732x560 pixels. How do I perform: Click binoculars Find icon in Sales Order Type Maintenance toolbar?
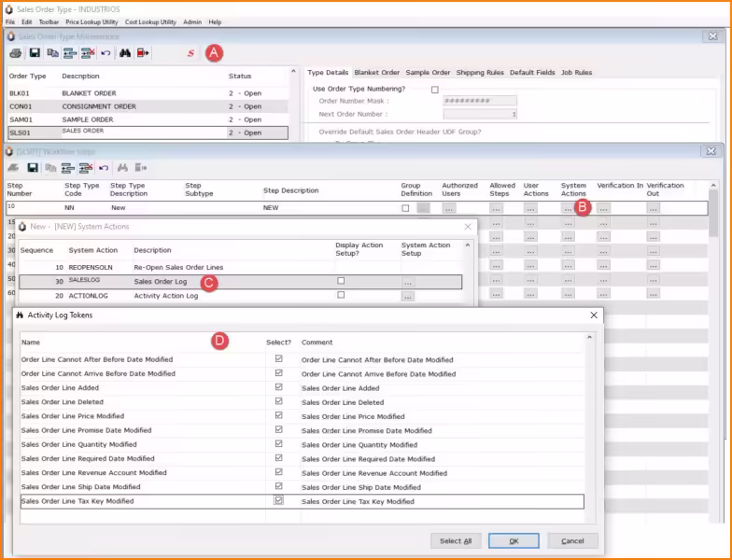pos(125,53)
